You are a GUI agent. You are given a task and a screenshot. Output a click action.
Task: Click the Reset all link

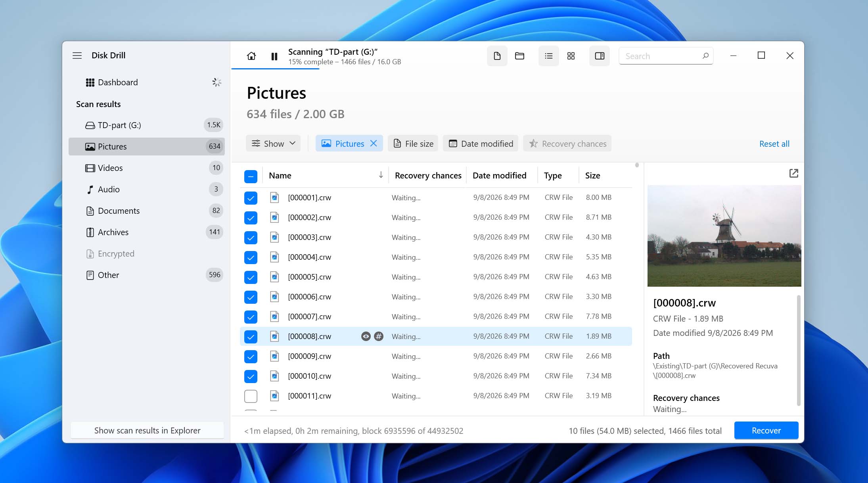pyautogui.click(x=774, y=144)
